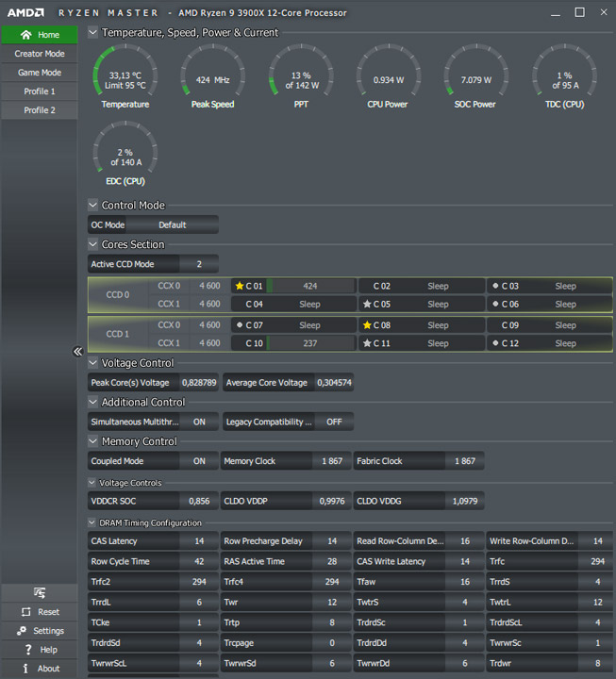The height and width of the screenshot is (679, 616).
Task: Click the gold star on core C 01
Action: [x=239, y=287]
